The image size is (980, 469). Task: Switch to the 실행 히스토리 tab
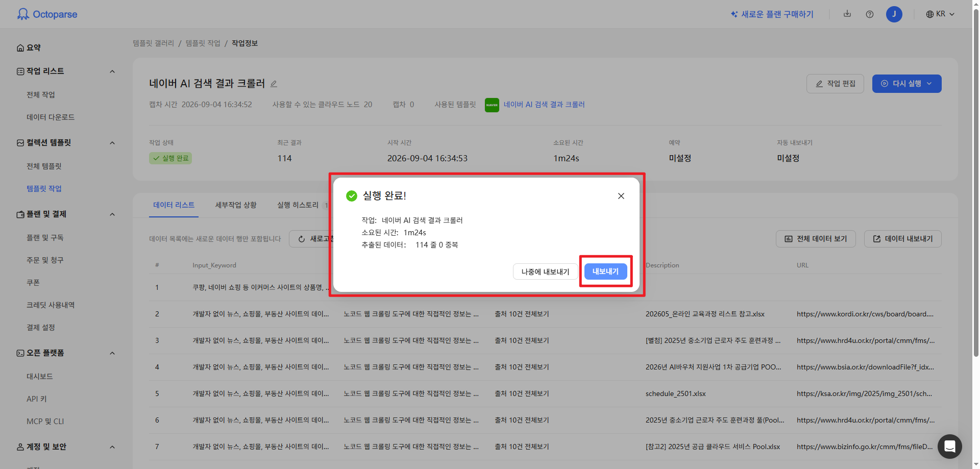pyautogui.click(x=298, y=205)
